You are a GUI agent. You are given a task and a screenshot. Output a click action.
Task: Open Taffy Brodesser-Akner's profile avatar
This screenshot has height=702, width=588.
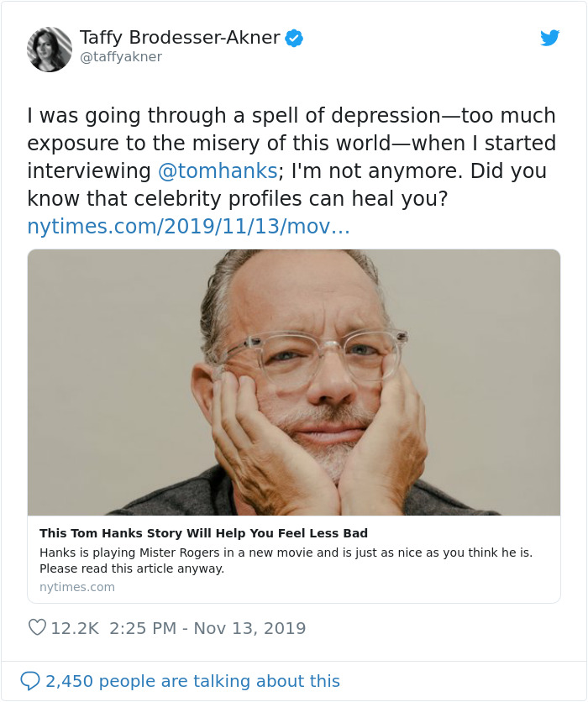tap(49, 49)
